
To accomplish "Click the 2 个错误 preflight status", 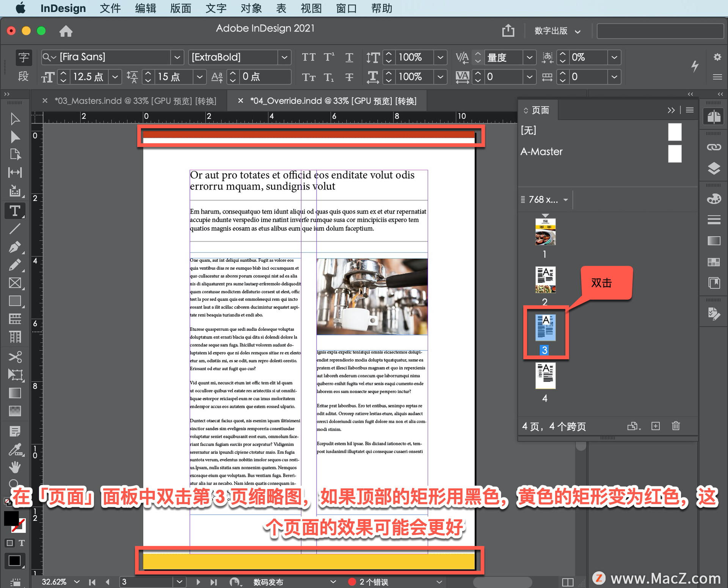I will click(x=368, y=582).
